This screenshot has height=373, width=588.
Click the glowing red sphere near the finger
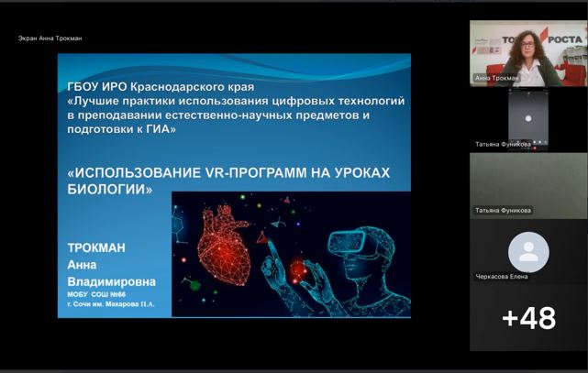(x=297, y=269)
